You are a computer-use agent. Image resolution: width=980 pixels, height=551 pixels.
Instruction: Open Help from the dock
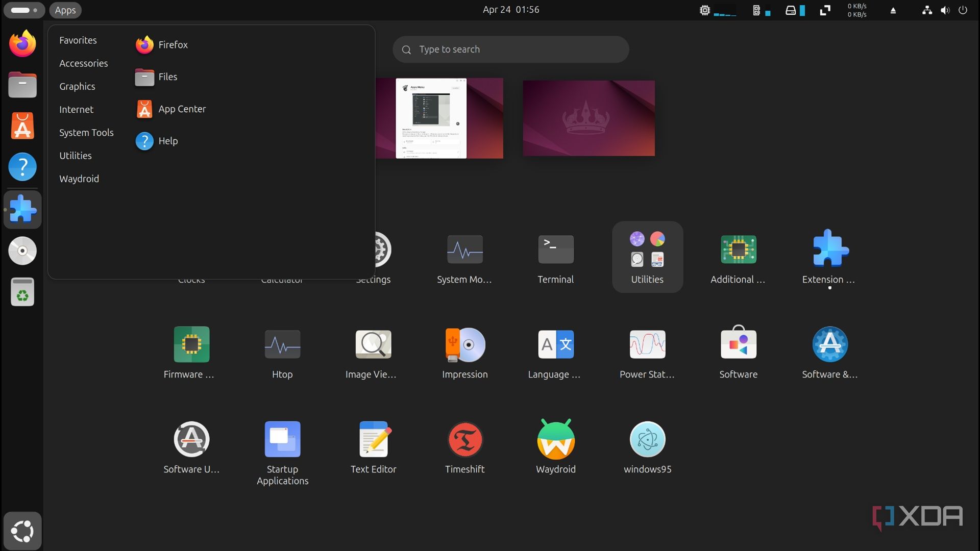(x=22, y=167)
